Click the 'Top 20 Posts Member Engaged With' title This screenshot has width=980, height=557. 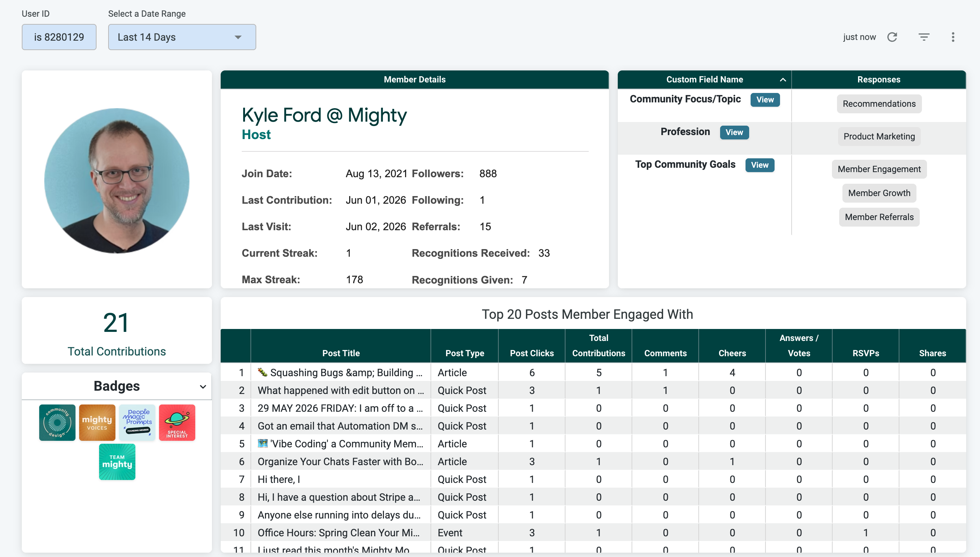587,314
